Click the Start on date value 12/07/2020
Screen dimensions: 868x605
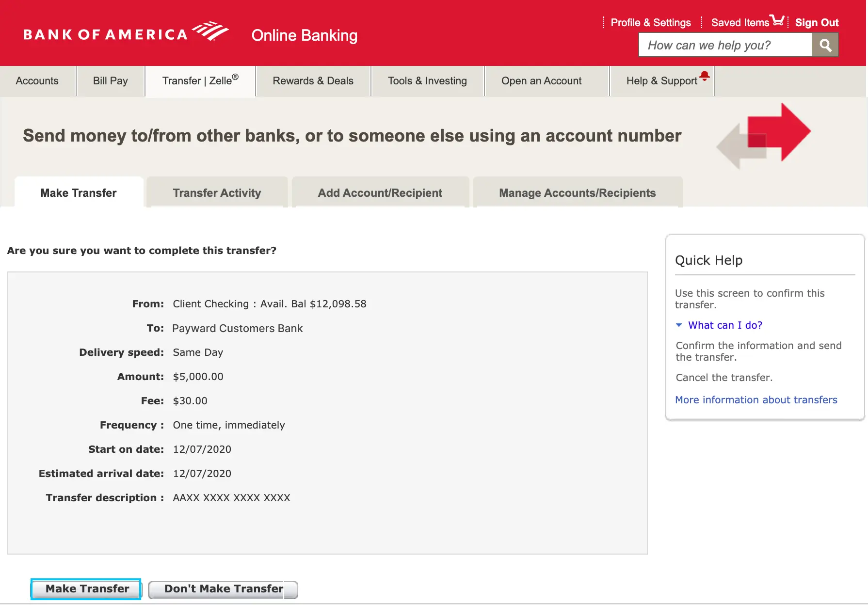(x=202, y=449)
